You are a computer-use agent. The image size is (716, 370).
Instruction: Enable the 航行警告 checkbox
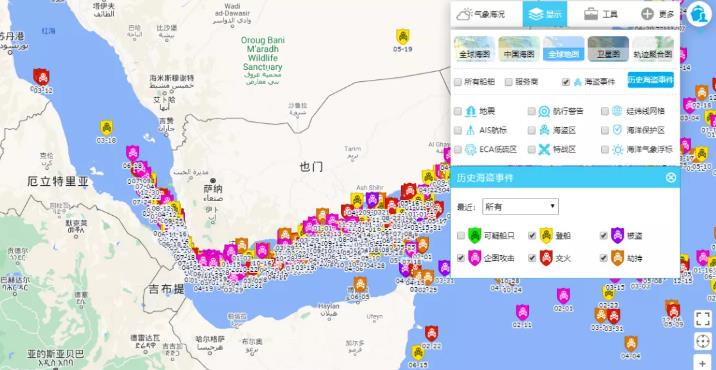click(532, 111)
